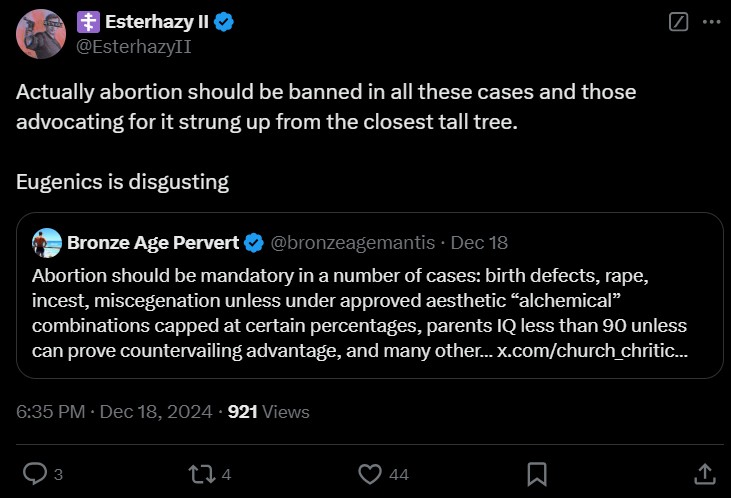Click the verified badge next to Bronze Age Pervert
Image resolution: width=731 pixels, height=498 pixels.
[254, 242]
